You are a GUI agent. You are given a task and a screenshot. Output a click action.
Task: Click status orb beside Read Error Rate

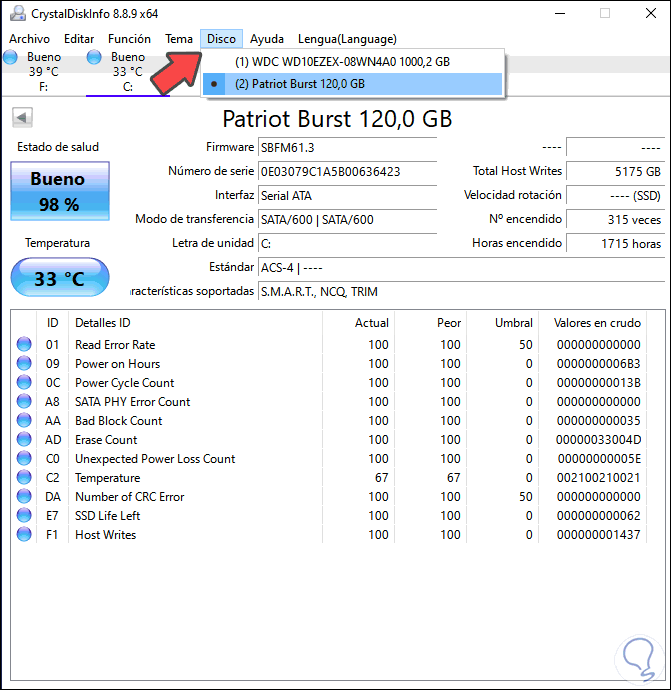24,344
